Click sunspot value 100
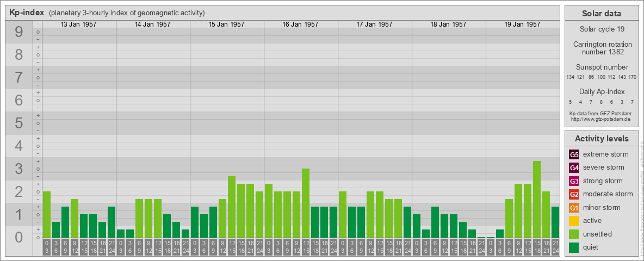 [601, 77]
